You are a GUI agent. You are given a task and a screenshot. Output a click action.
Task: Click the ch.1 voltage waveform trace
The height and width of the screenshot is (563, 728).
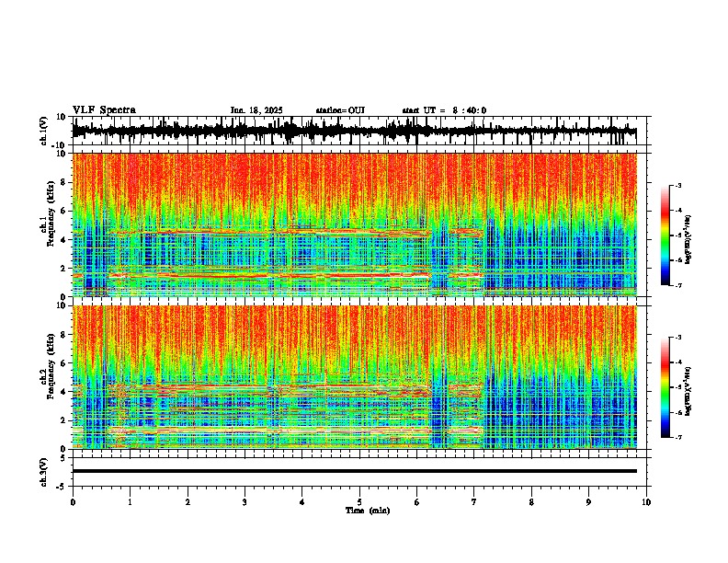(354, 131)
